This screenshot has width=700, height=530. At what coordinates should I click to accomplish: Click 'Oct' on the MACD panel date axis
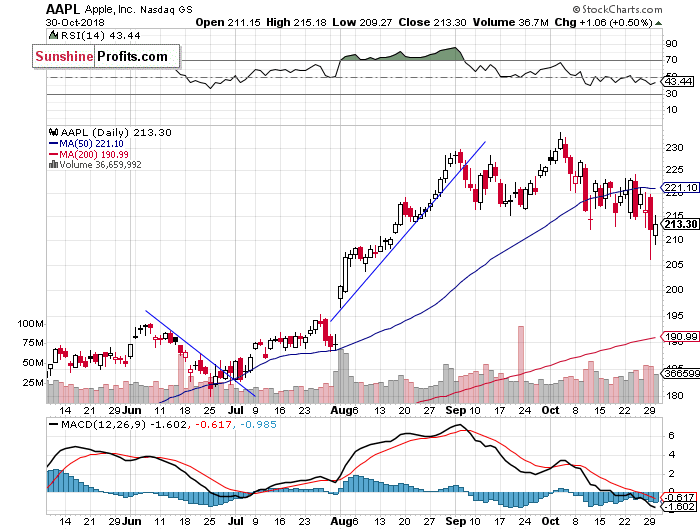550,521
